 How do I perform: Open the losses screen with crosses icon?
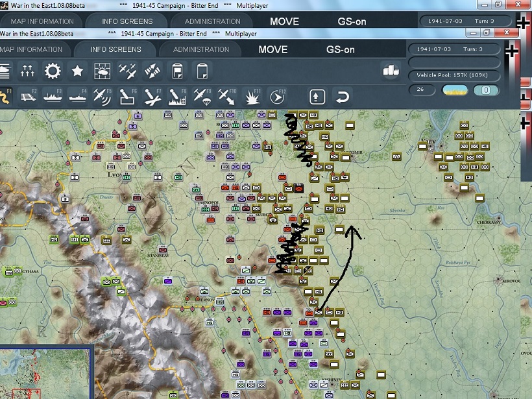[x=27, y=71]
